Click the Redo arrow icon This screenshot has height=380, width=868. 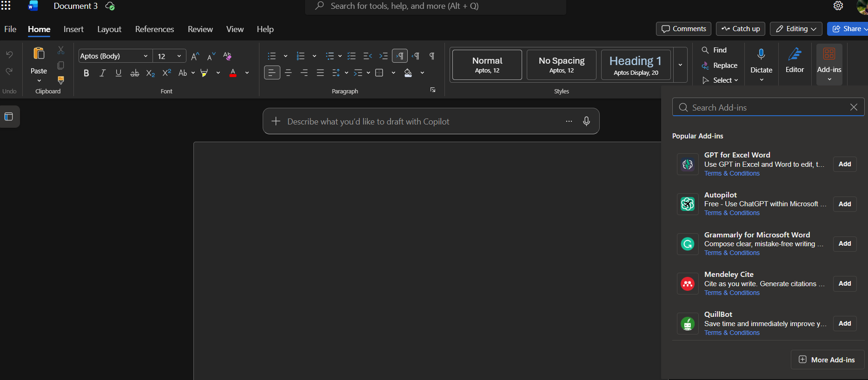click(9, 72)
